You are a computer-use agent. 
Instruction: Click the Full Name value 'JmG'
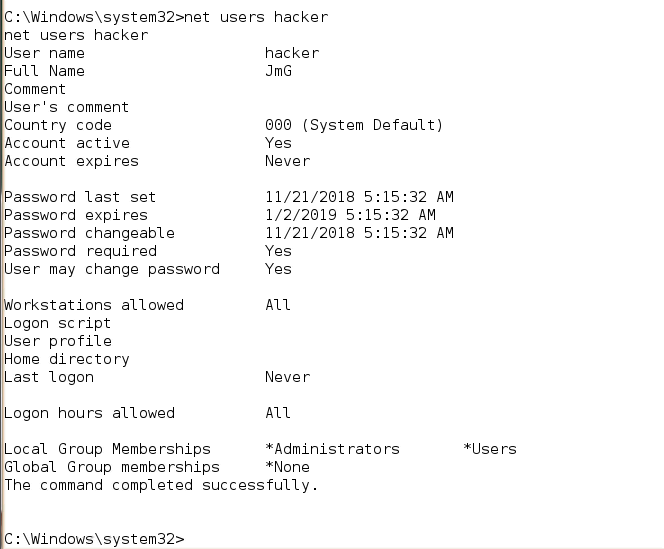(x=278, y=71)
